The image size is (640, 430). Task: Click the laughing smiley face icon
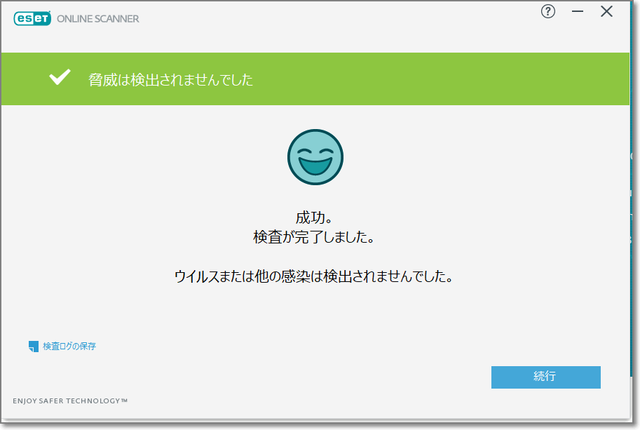315,156
